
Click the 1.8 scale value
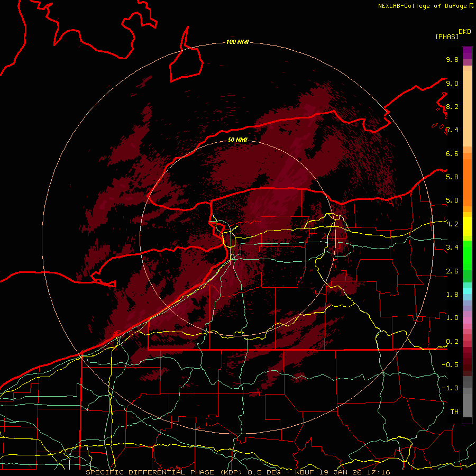click(452, 295)
